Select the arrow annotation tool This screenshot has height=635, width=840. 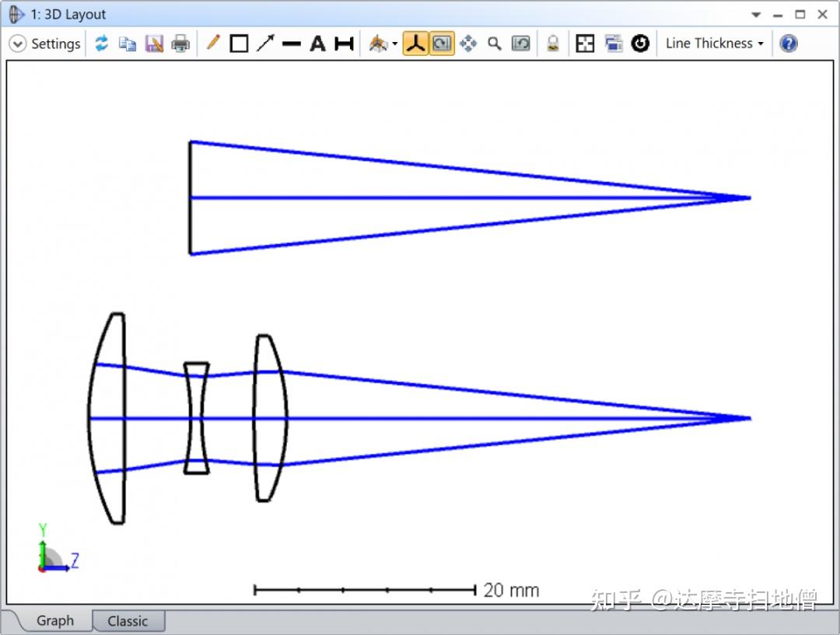(x=264, y=43)
